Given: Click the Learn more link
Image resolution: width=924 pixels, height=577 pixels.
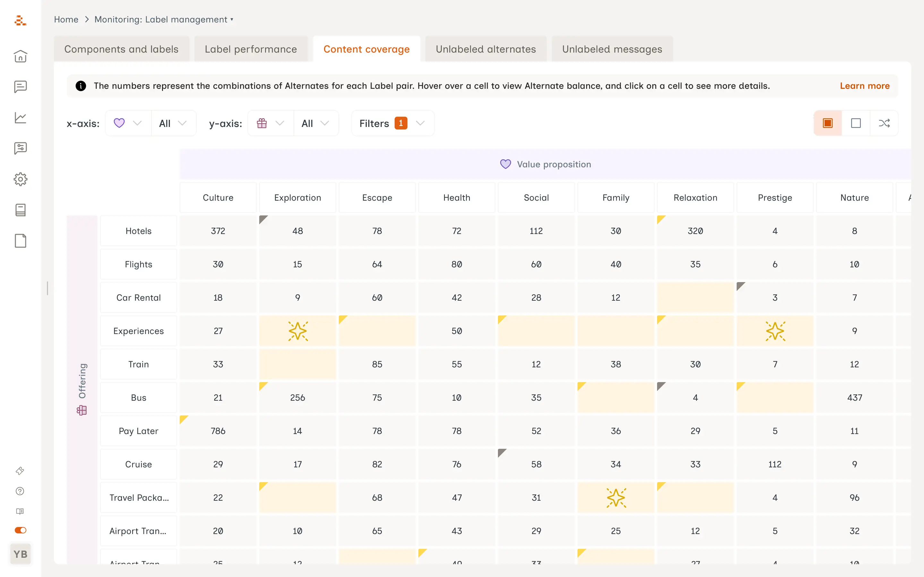Looking at the screenshot, I should (864, 86).
